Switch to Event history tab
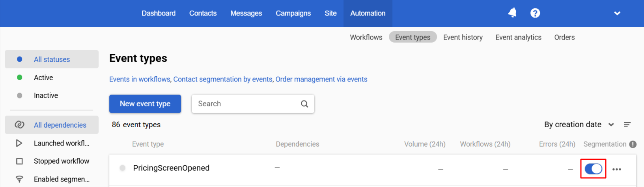This screenshot has height=187, width=644. point(463,37)
